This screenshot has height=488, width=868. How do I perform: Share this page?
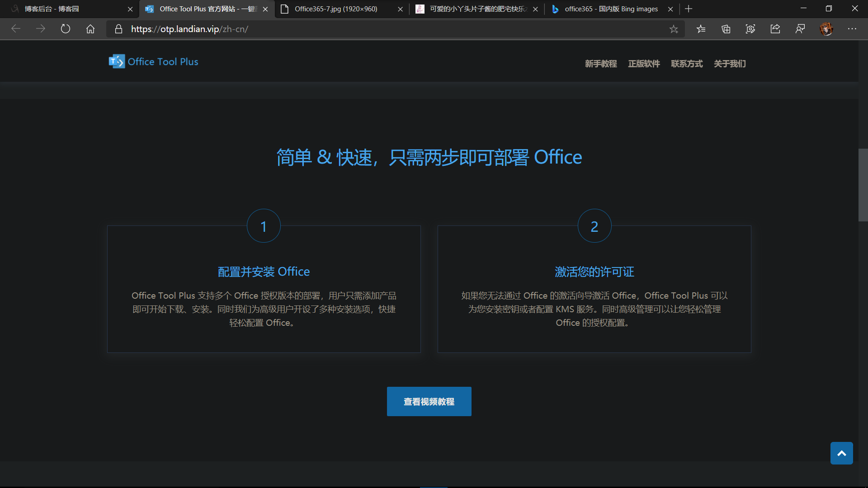775,29
